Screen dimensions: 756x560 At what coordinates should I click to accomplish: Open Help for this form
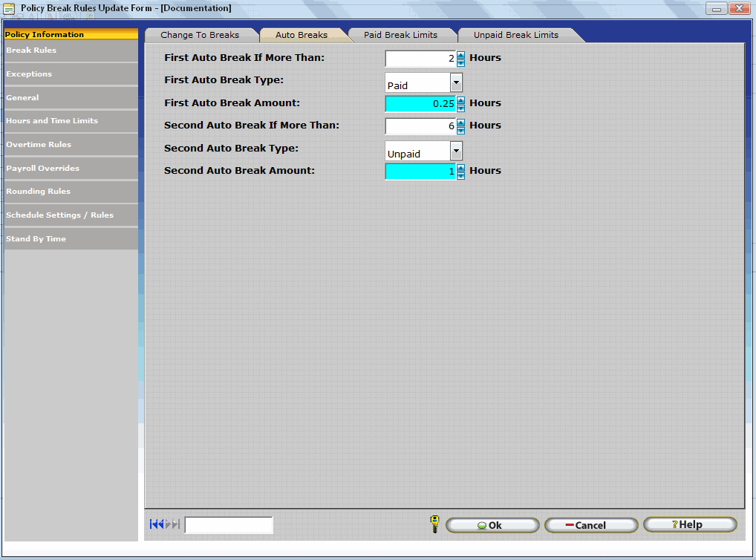pos(689,524)
